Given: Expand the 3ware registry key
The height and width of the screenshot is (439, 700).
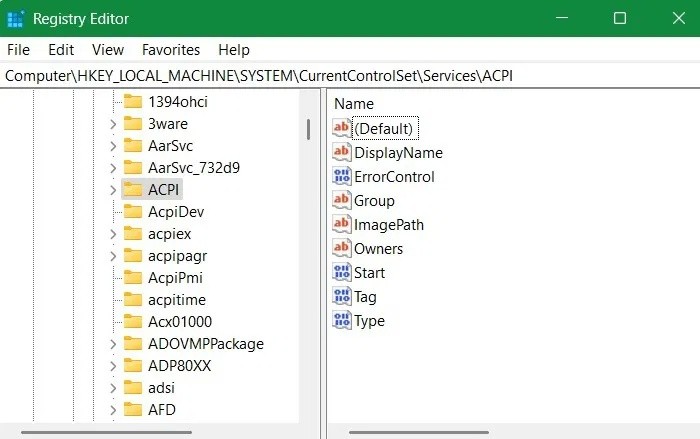Looking at the screenshot, I should (113, 124).
